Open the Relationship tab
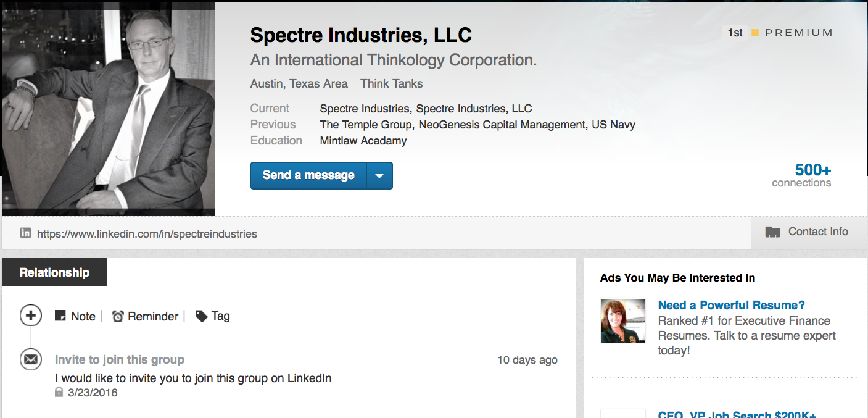This screenshot has width=868, height=418. click(54, 272)
